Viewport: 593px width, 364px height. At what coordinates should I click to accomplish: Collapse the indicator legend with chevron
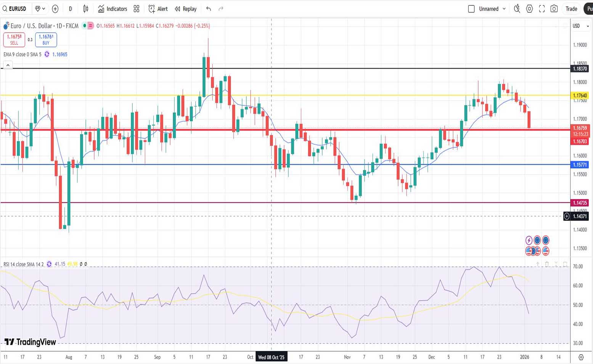point(8,65)
